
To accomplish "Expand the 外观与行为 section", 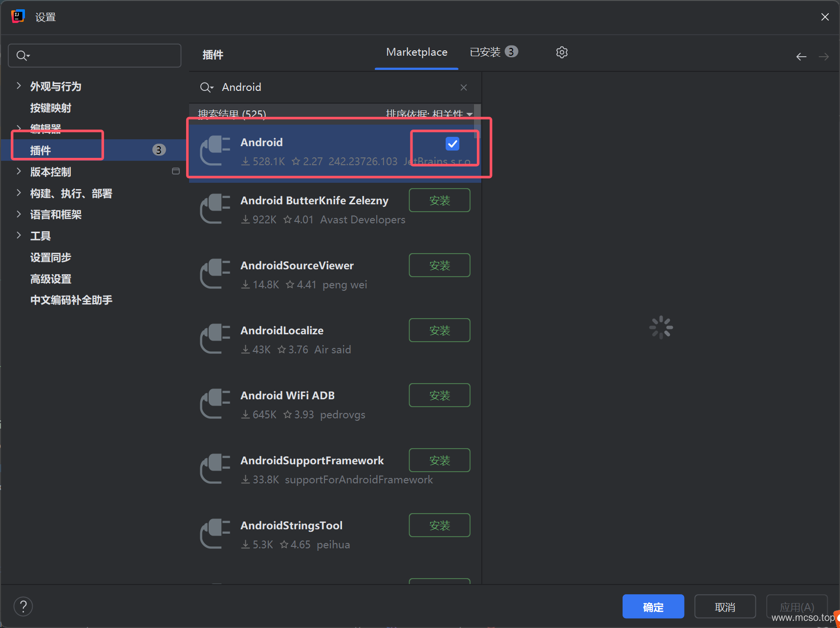I will [x=19, y=86].
